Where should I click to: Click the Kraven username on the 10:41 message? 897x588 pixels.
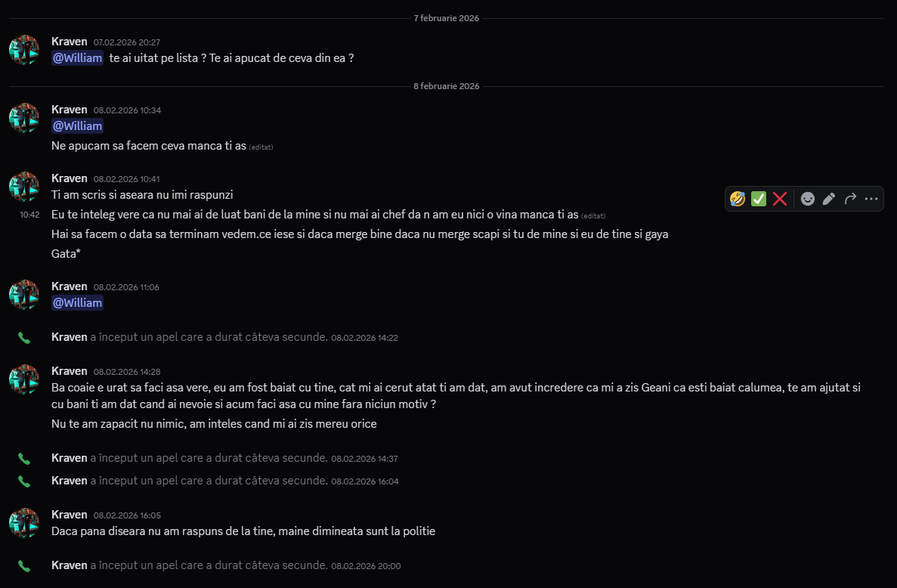coord(70,178)
